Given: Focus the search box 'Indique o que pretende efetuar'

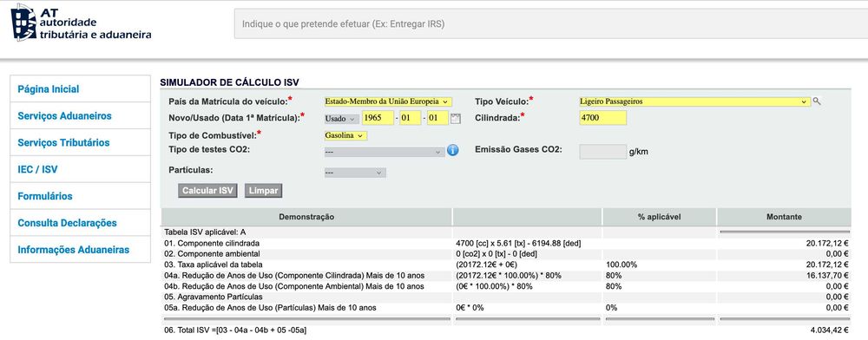Looking at the screenshot, I should click(x=551, y=23).
